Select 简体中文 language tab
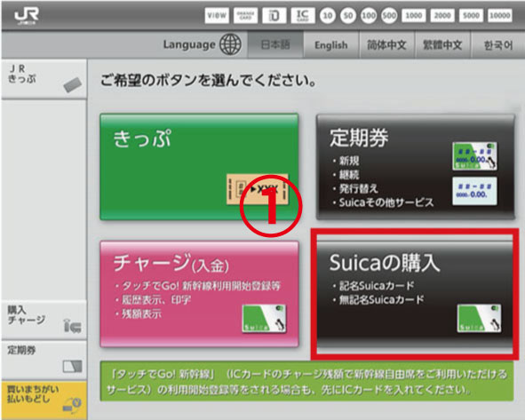Screen dimensions: 525x420 (386, 45)
